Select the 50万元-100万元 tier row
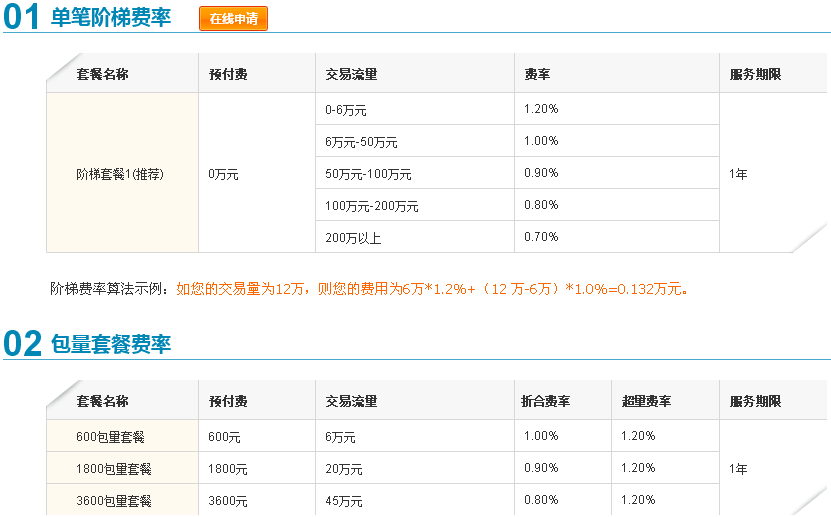The width and height of the screenshot is (831, 517). click(x=368, y=174)
